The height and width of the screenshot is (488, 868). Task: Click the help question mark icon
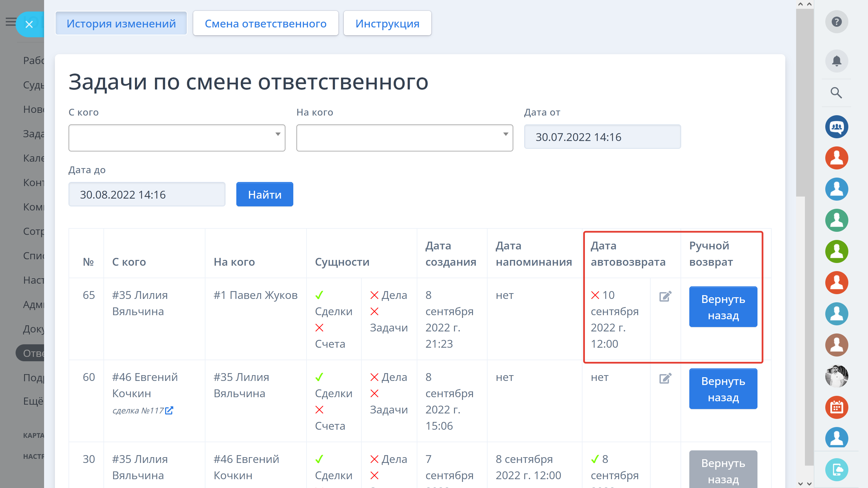836,22
